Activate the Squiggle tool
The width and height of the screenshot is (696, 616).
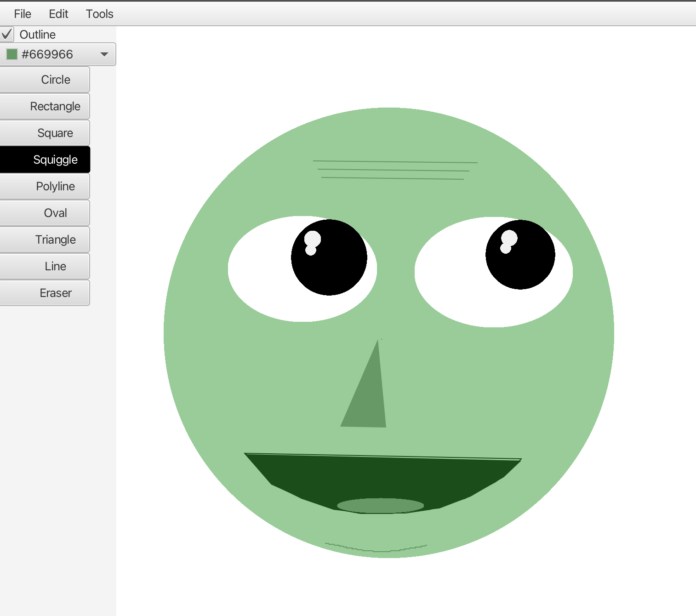point(45,160)
